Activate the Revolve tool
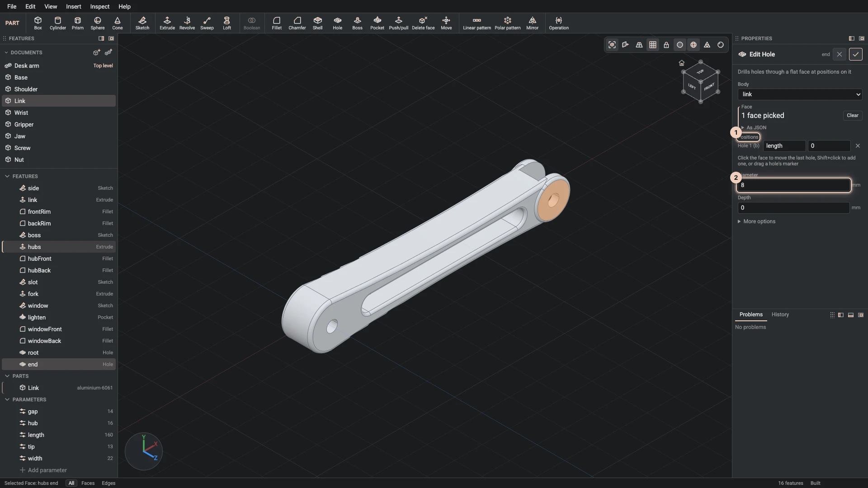Viewport: 868px width, 488px height. (x=187, y=23)
